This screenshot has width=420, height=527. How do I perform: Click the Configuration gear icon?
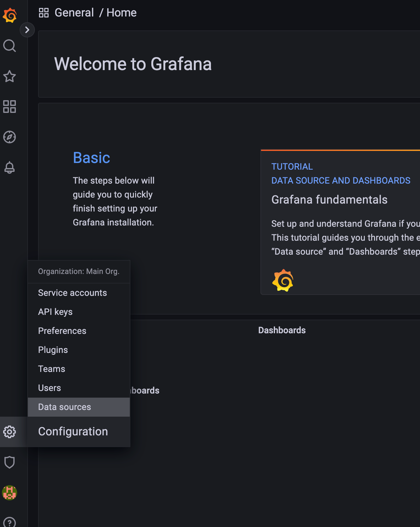click(x=10, y=432)
